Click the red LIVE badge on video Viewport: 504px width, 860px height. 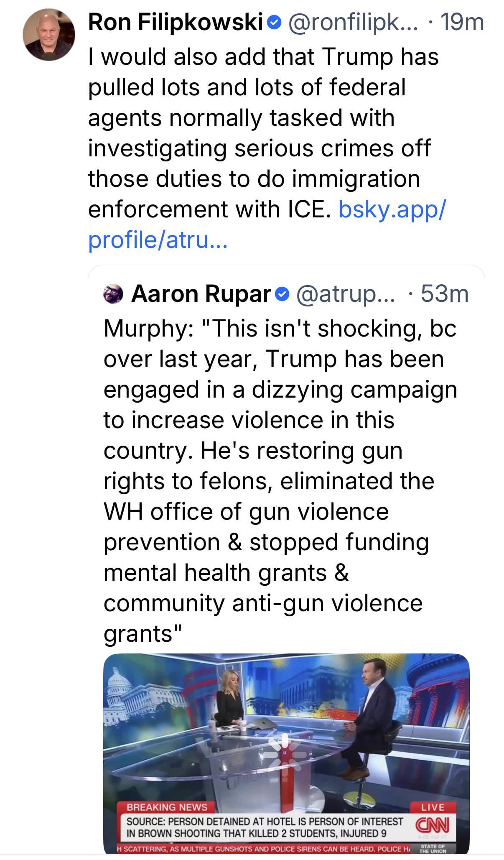433,807
